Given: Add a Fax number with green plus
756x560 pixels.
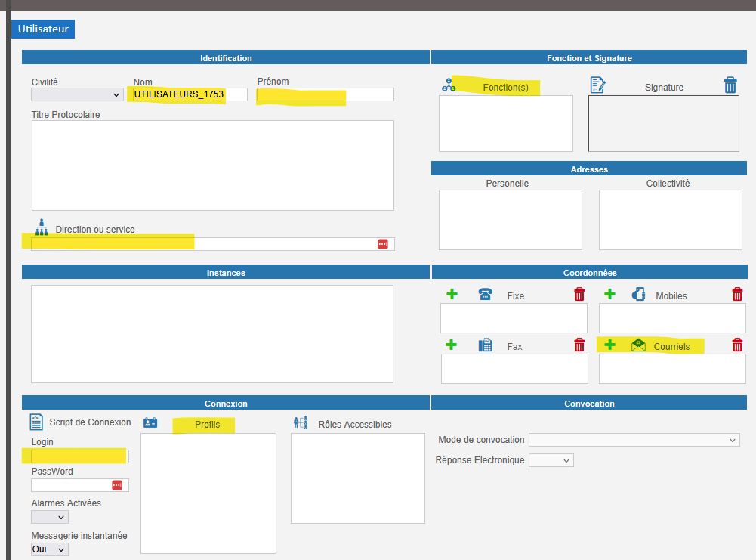Looking at the screenshot, I should (452, 345).
